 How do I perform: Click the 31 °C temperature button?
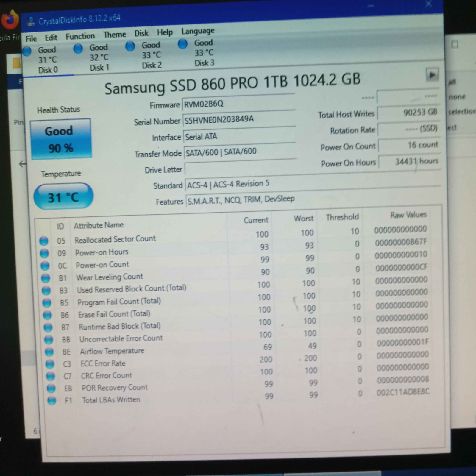(63, 196)
